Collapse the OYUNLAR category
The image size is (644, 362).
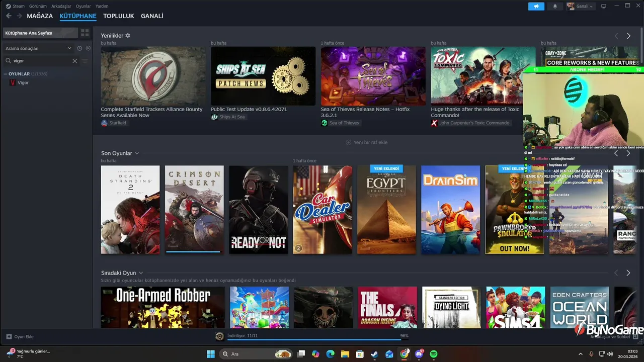(x=6, y=74)
